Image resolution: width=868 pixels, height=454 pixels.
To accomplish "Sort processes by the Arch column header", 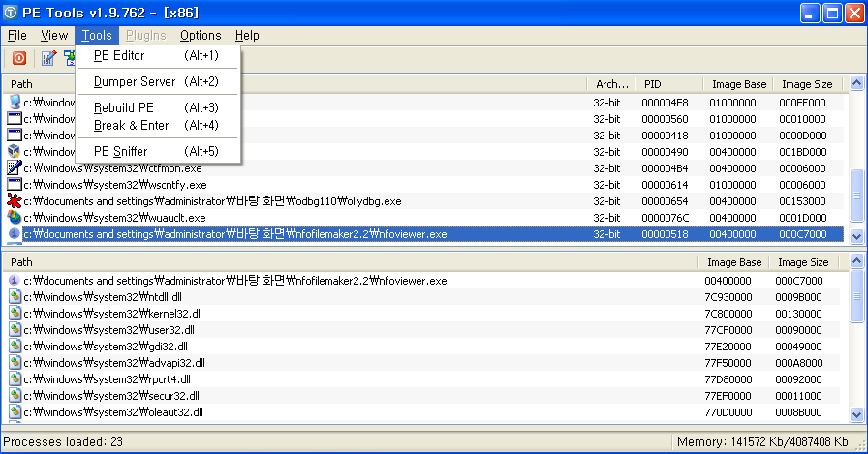I will click(611, 84).
